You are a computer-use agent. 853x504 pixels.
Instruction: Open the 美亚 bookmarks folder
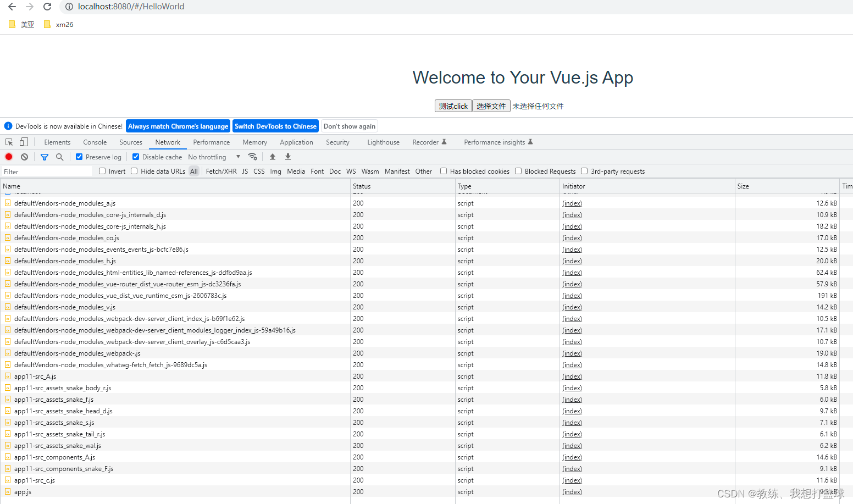[21, 24]
